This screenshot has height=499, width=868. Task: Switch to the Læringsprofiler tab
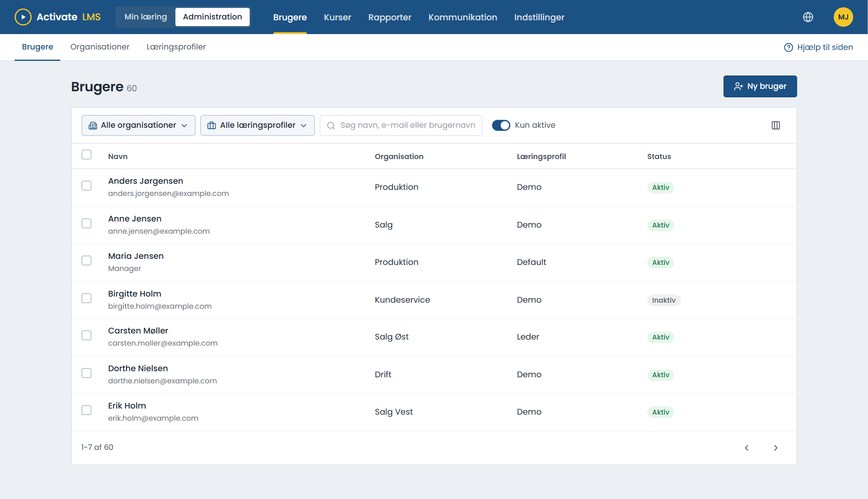[176, 47]
